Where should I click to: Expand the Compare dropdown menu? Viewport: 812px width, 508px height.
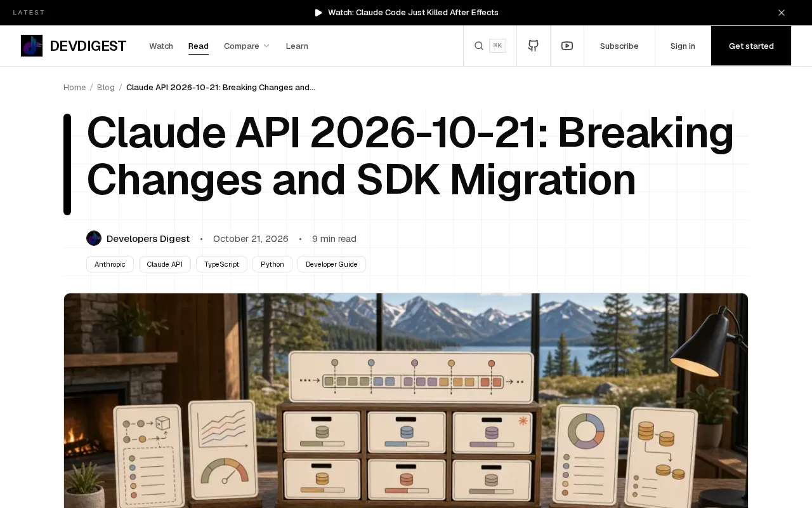pos(247,46)
